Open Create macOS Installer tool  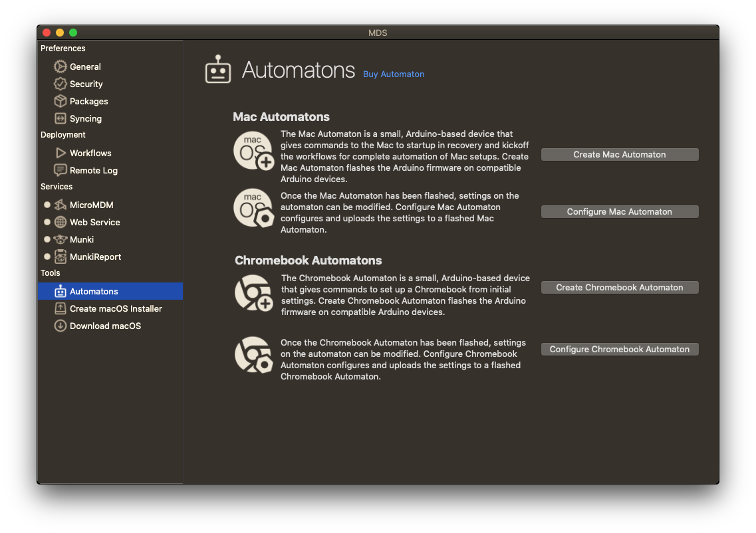click(x=110, y=308)
